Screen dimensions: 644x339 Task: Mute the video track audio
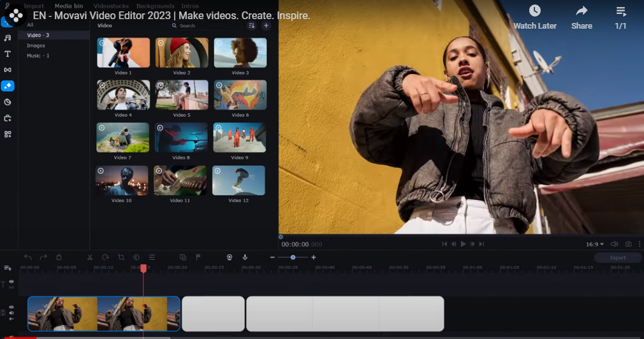tap(11, 313)
